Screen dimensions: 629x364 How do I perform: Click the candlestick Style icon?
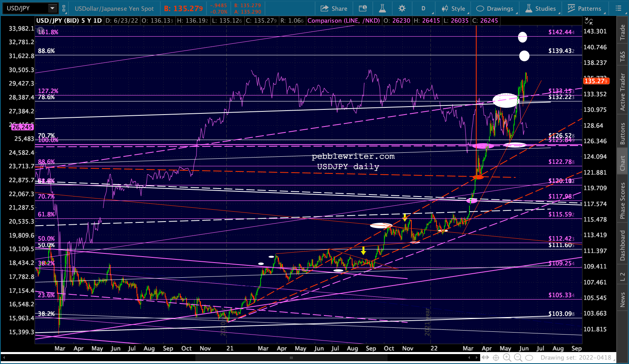(445, 8)
